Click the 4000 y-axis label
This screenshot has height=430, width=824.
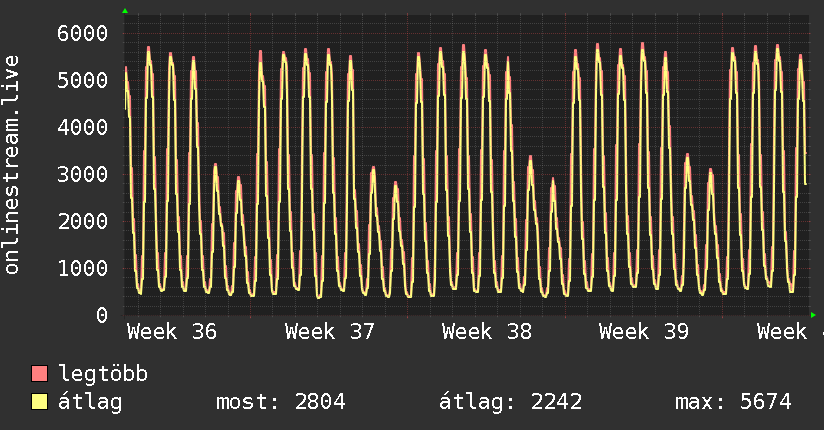click(83, 127)
